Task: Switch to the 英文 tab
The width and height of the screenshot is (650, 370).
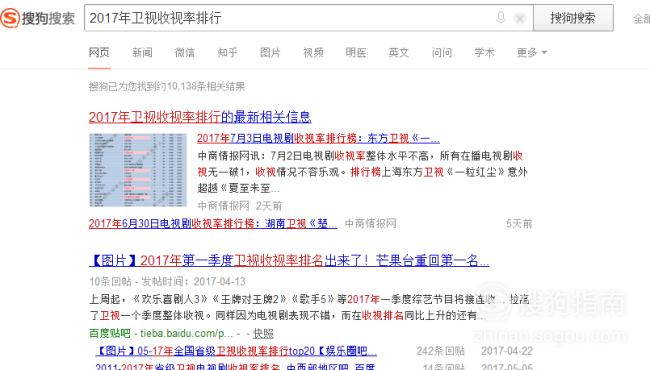Action: 399,53
